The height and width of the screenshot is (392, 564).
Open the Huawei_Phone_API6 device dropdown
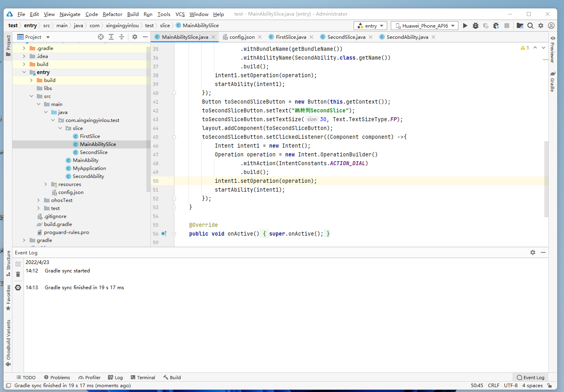pyautogui.click(x=425, y=26)
